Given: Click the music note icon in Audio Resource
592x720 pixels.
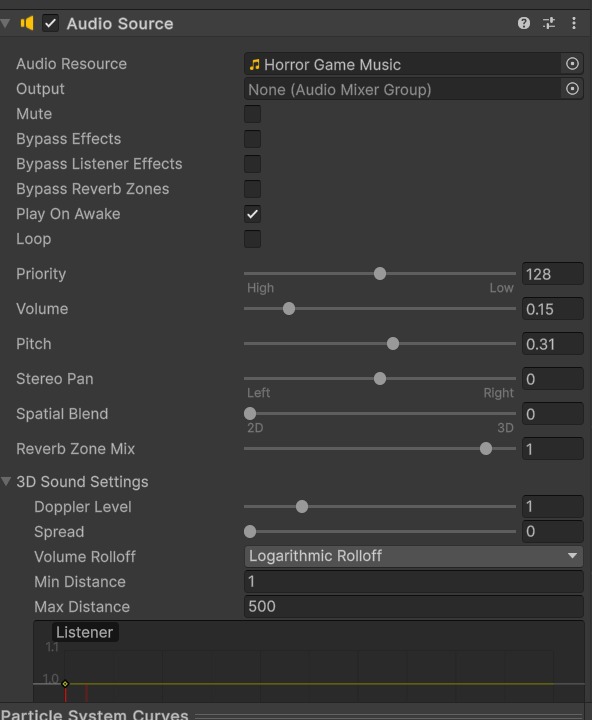Looking at the screenshot, I should pyautogui.click(x=254, y=64).
